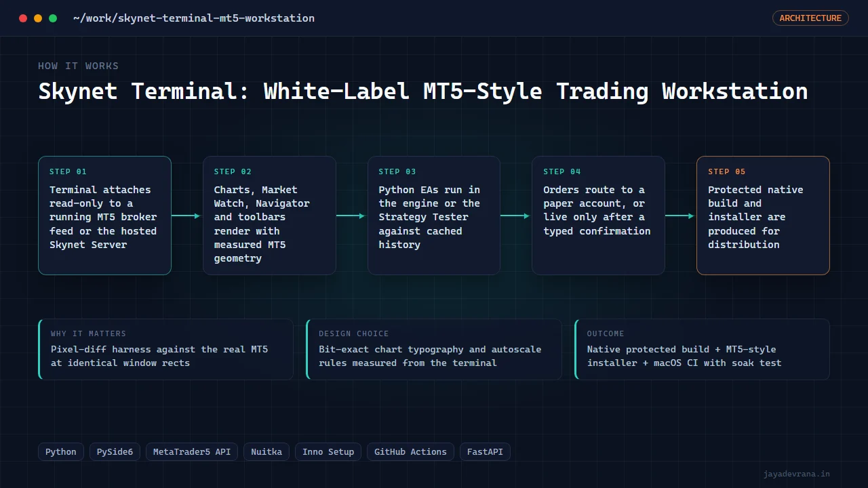Select the Step 04 card about order routing

[598, 216]
